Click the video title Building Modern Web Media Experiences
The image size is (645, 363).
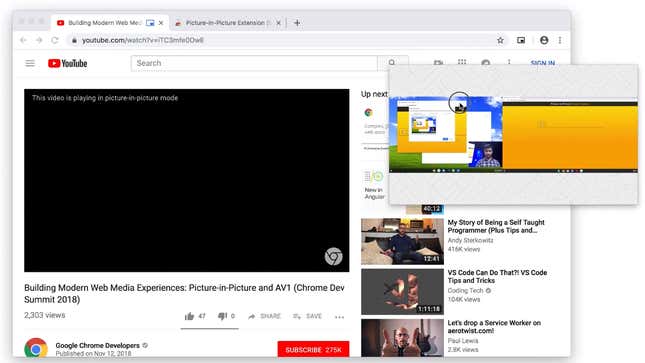pos(184,293)
